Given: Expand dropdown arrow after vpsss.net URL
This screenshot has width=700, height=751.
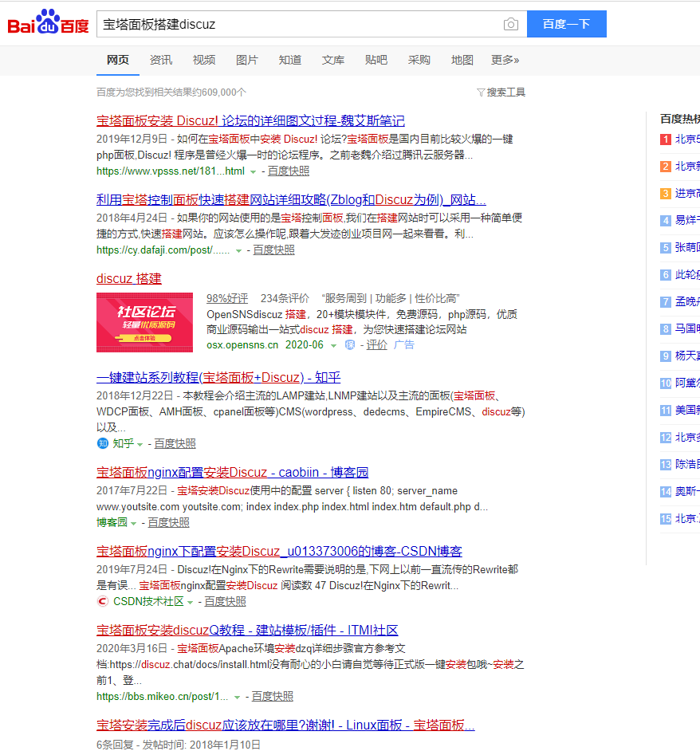Looking at the screenshot, I should [x=253, y=172].
